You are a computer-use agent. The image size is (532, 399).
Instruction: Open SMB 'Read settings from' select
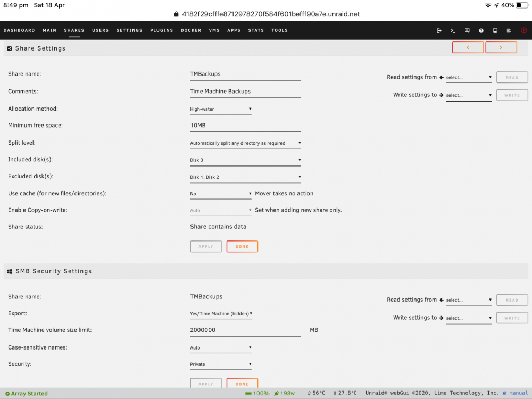[x=469, y=300]
